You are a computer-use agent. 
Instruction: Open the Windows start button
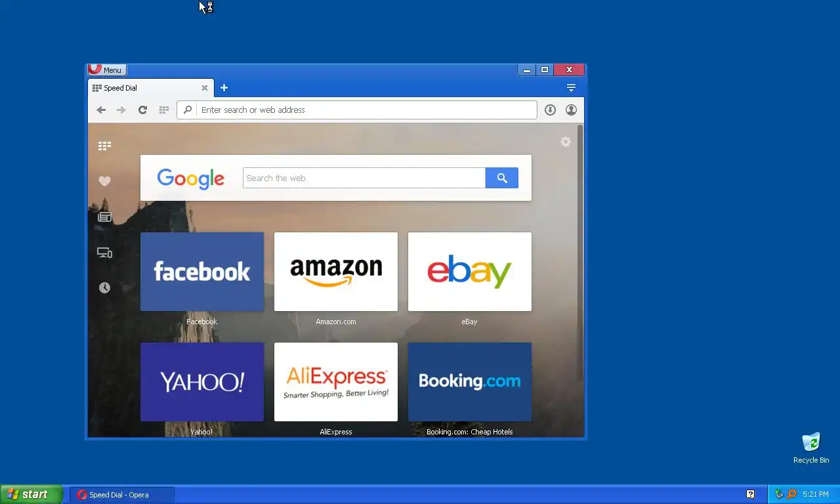point(31,494)
